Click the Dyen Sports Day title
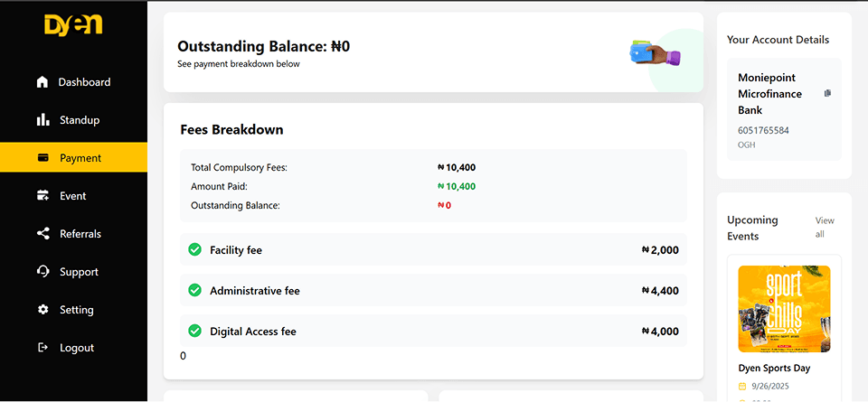This screenshot has height=402, width=868. pos(775,369)
